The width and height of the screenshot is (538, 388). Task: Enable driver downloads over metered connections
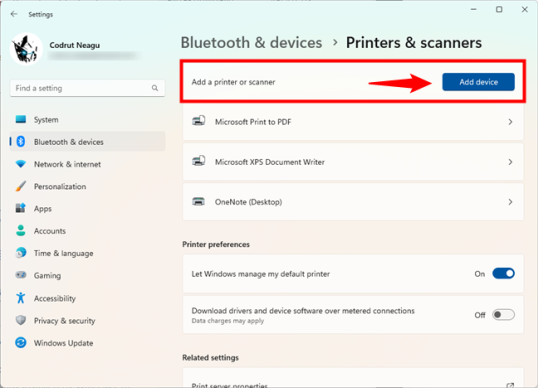503,314
